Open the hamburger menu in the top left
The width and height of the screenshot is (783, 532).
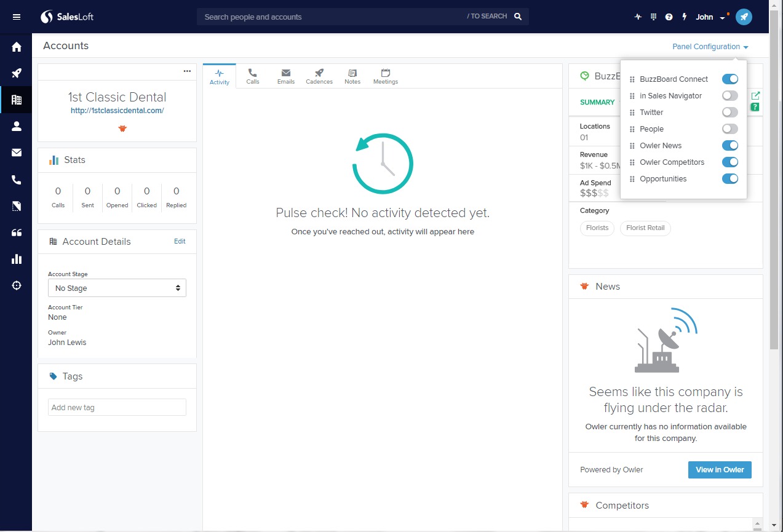coord(17,17)
